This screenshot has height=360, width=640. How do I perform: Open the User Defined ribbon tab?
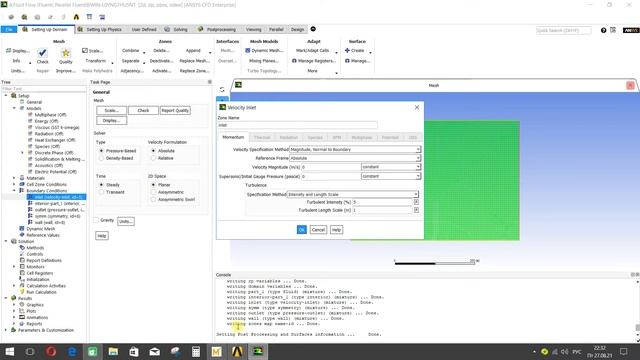coord(144,29)
